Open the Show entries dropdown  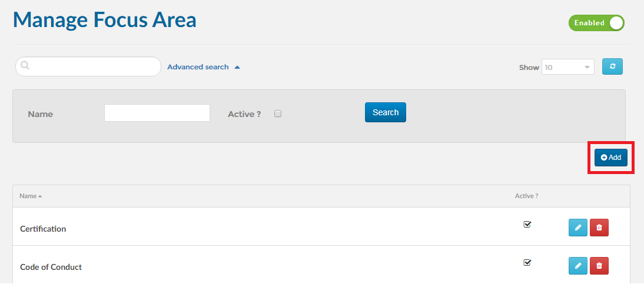tap(568, 67)
